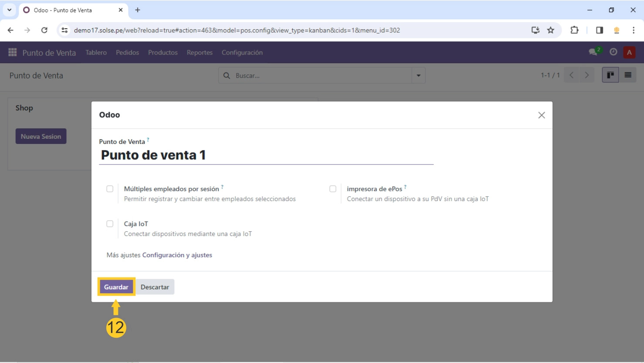The image size is (644, 363).
Task: Enable Múltiples empleados por sesión checkbox
Action: 110,189
